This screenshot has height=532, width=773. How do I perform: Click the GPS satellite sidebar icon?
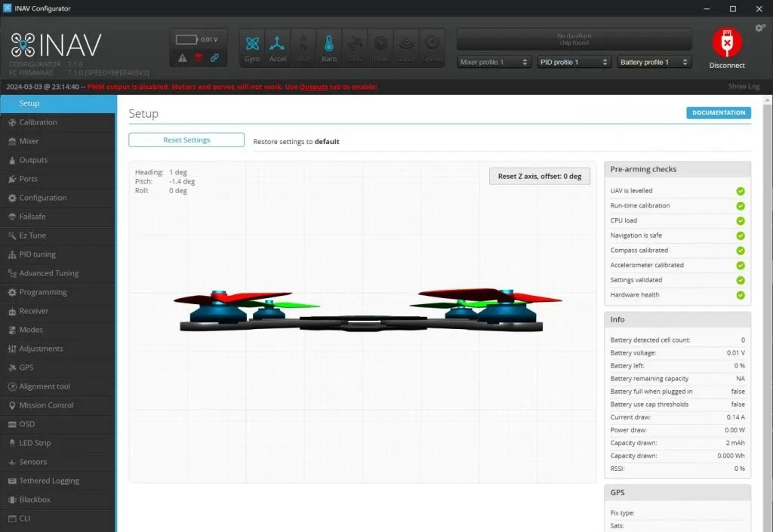coord(12,367)
